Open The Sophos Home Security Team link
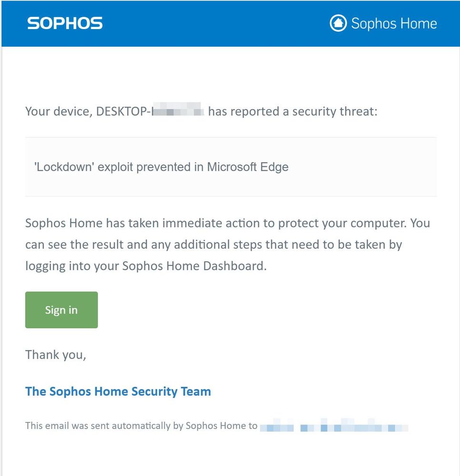This screenshot has width=460, height=476. 118,391
